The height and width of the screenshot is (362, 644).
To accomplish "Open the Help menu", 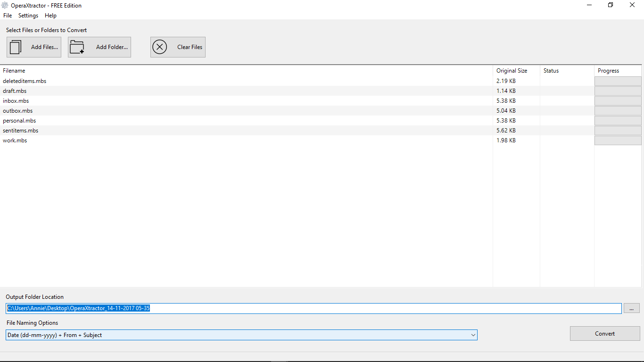I will click(x=50, y=16).
